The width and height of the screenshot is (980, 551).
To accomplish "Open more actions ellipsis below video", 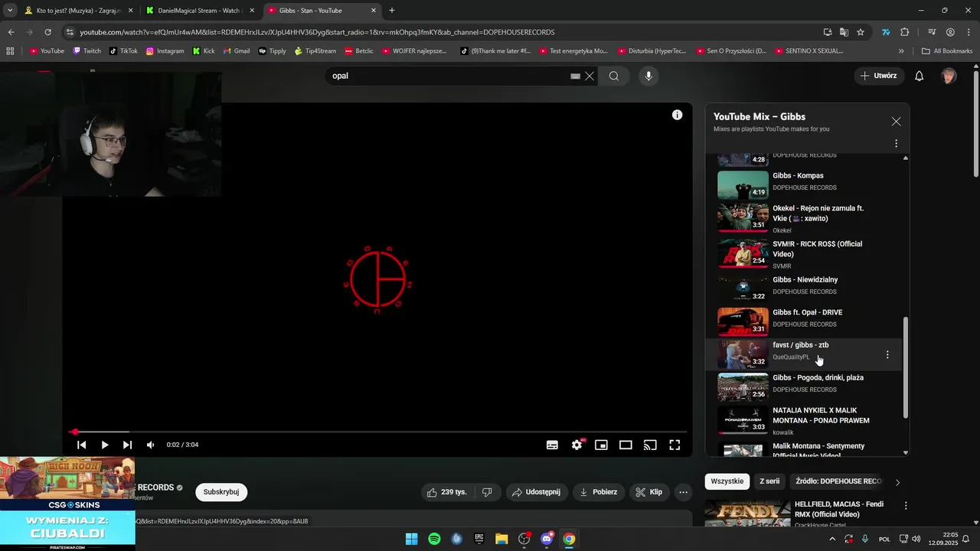I will click(x=684, y=492).
